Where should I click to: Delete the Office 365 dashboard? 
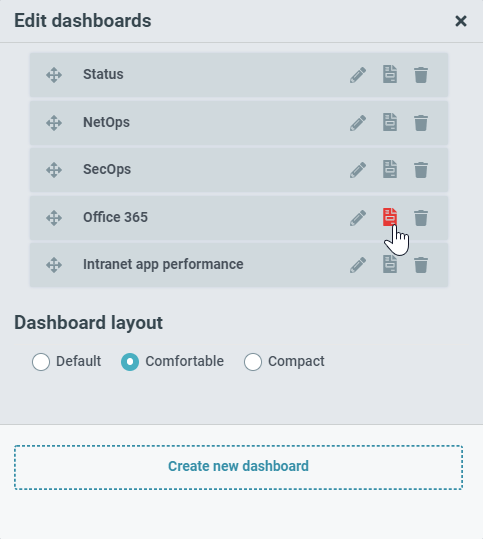pyautogui.click(x=421, y=218)
